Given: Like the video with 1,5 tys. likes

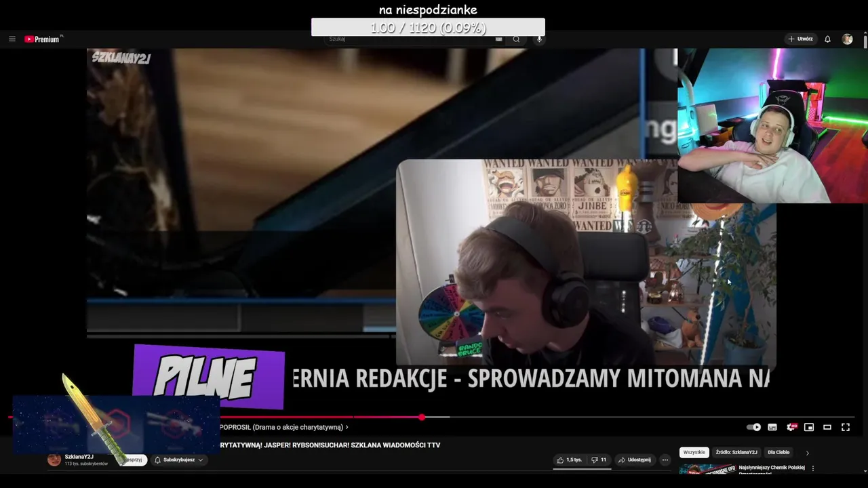Looking at the screenshot, I should 569,460.
